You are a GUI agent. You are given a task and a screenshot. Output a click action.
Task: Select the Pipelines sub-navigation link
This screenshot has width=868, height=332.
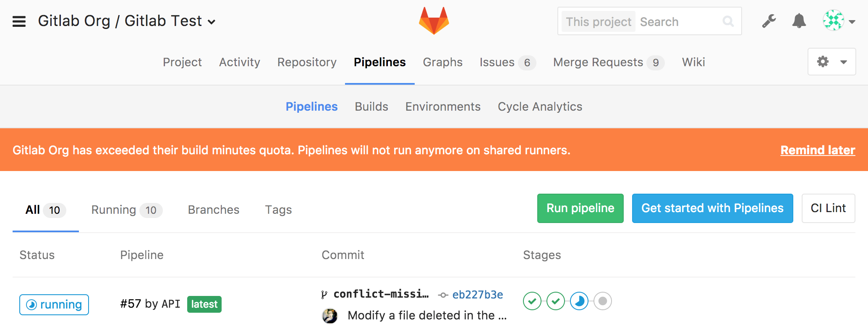[311, 106]
